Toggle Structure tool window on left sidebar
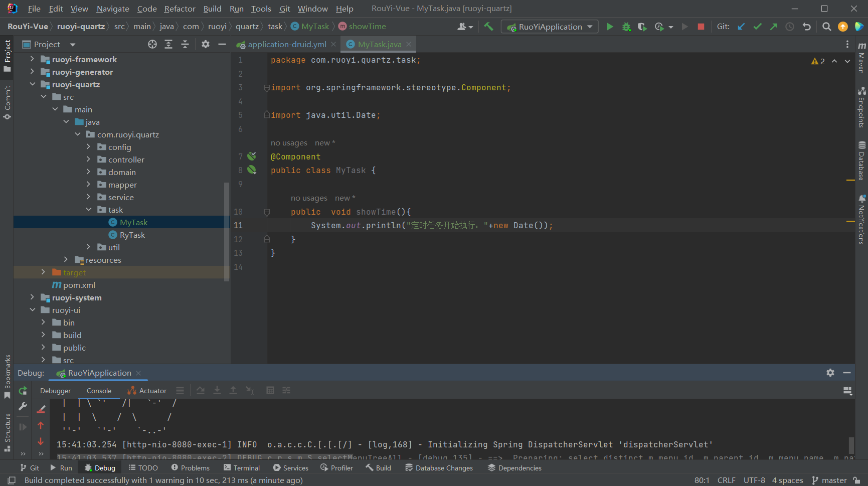The image size is (868, 486). click(x=7, y=432)
